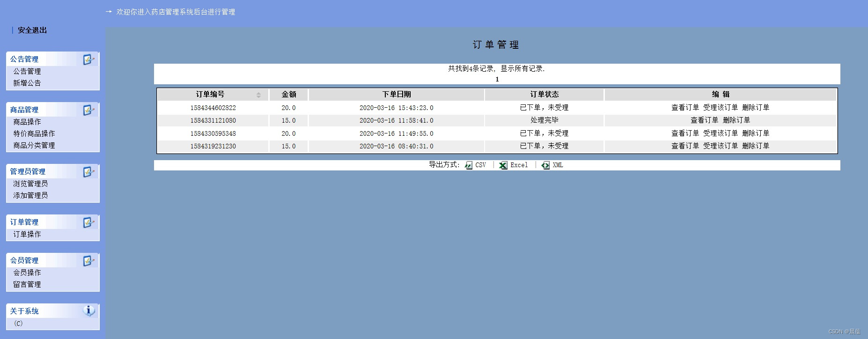View order 1584319231230 via 查看订单
This screenshot has width=868, height=339.
tap(685, 146)
